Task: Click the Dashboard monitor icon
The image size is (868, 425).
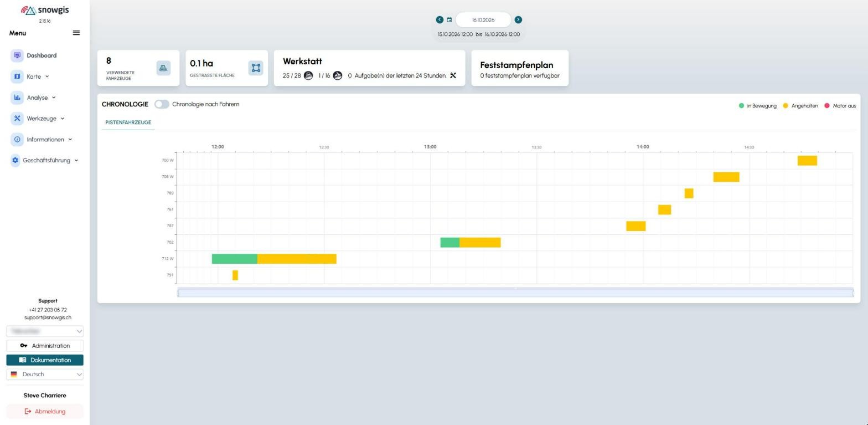Action: click(17, 55)
